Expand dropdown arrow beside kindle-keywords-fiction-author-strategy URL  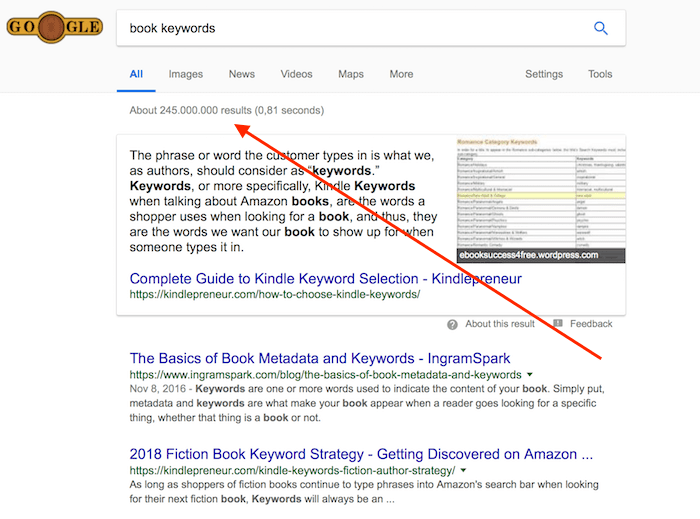463,470
